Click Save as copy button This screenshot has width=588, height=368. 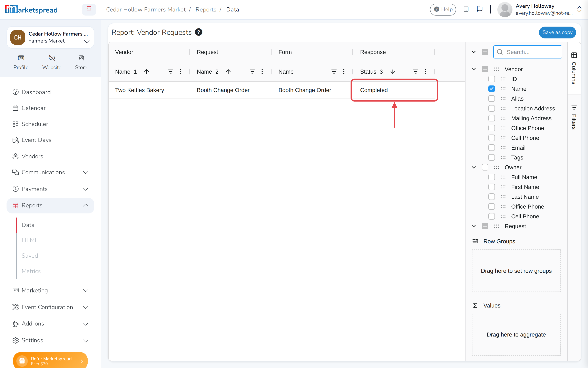557,32
